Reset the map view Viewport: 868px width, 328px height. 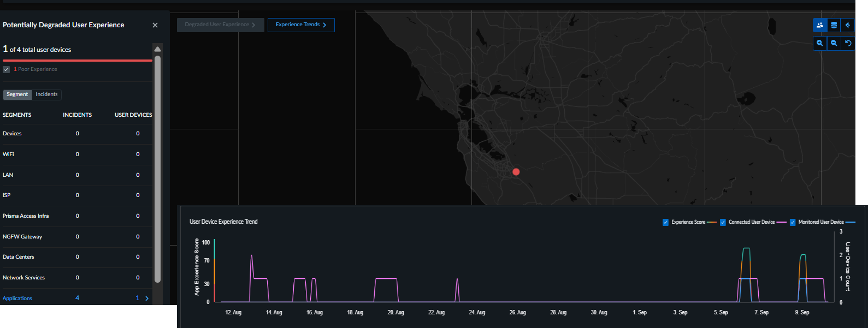(848, 43)
